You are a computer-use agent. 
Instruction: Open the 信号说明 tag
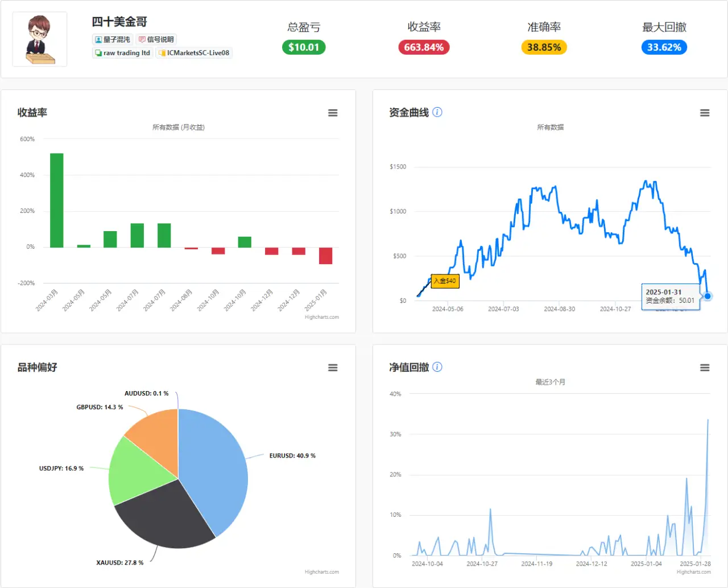pyautogui.click(x=156, y=39)
